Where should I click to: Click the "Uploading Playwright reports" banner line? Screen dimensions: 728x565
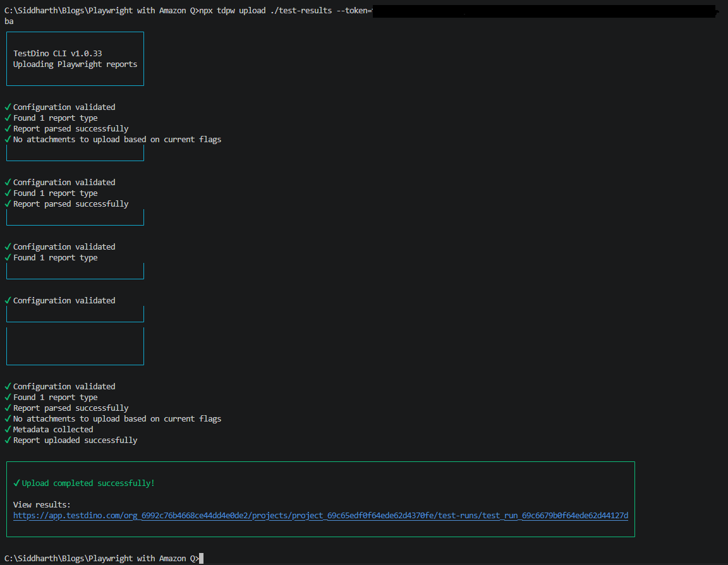tap(75, 64)
